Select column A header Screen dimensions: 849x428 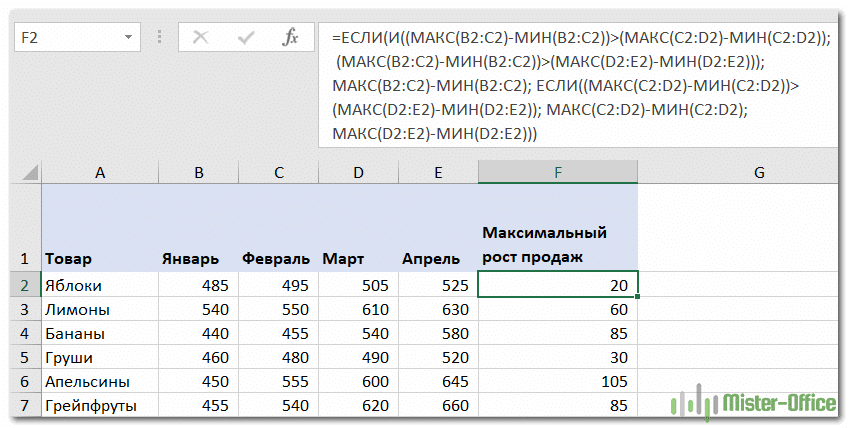(x=100, y=172)
